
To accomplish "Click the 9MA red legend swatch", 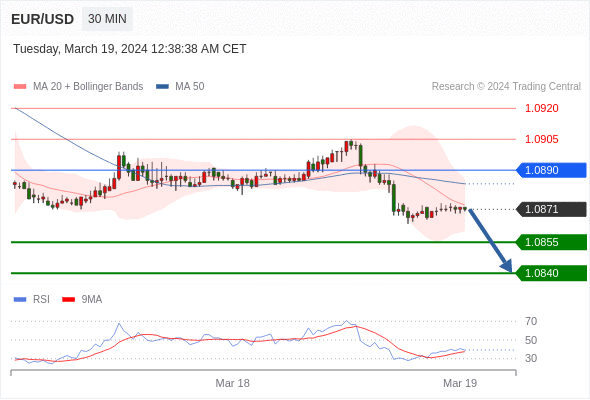I will 68,300.
